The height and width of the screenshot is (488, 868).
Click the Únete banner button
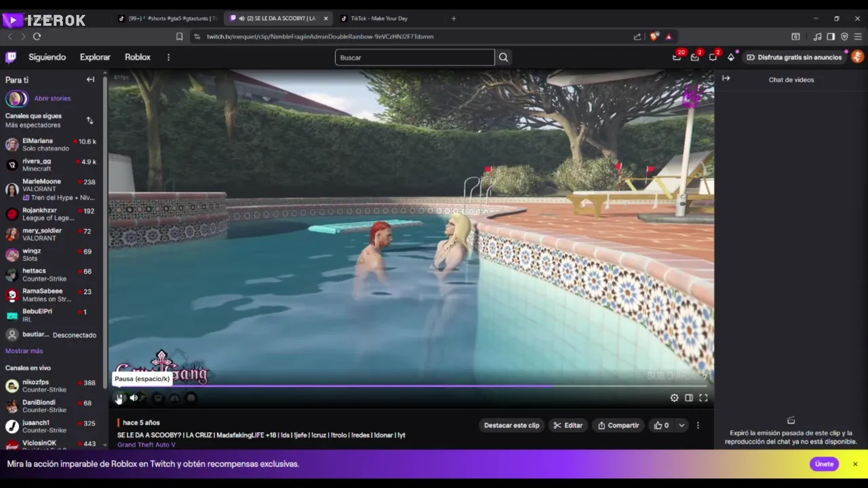coord(824,464)
